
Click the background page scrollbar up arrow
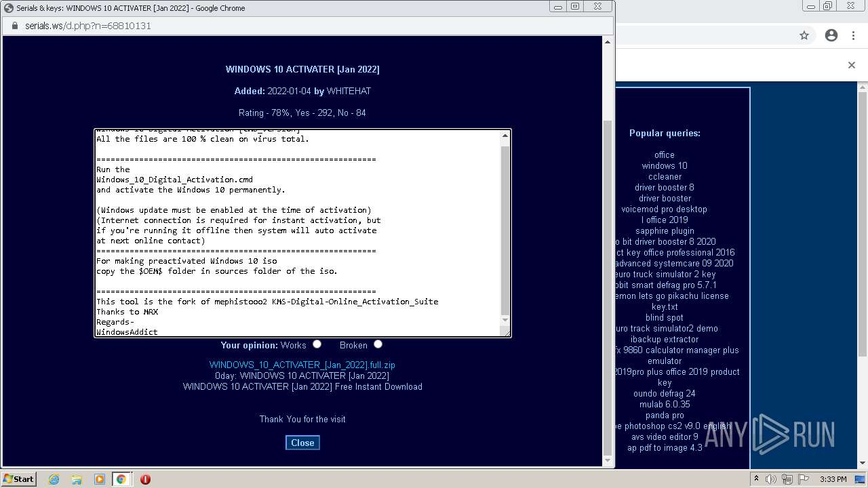[863, 87]
